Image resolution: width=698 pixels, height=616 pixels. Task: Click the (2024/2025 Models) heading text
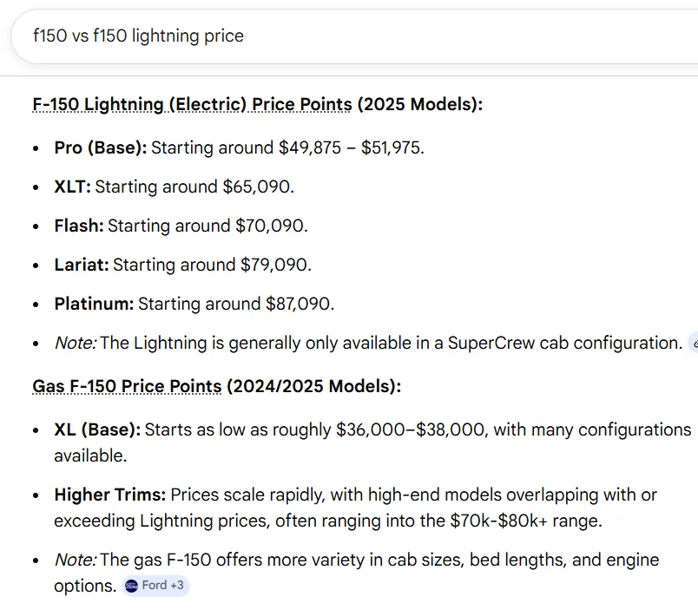(313, 386)
